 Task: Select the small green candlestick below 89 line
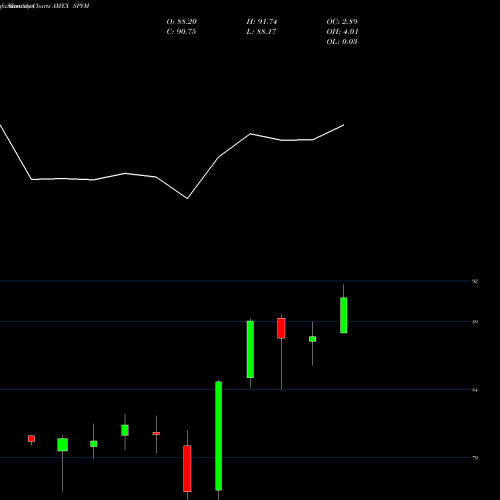pyautogui.click(x=312, y=339)
